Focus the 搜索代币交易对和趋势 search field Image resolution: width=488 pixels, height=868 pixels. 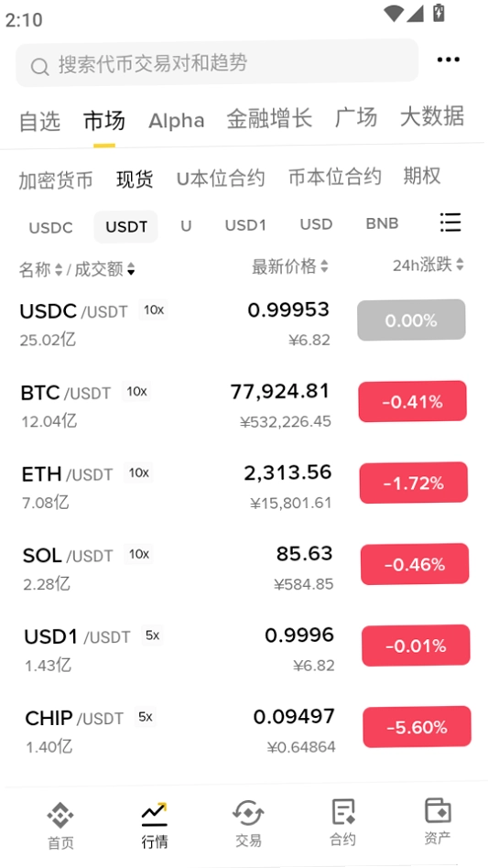pyautogui.click(x=217, y=63)
